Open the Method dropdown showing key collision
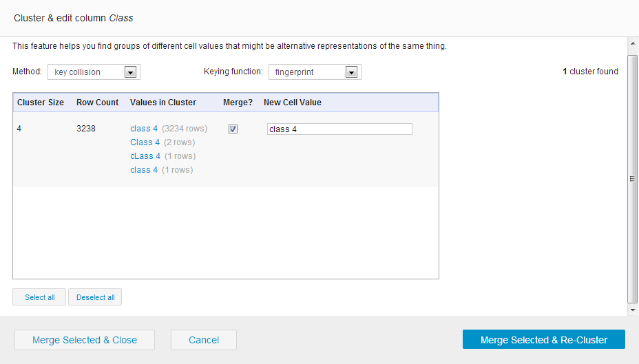 [x=94, y=72]
